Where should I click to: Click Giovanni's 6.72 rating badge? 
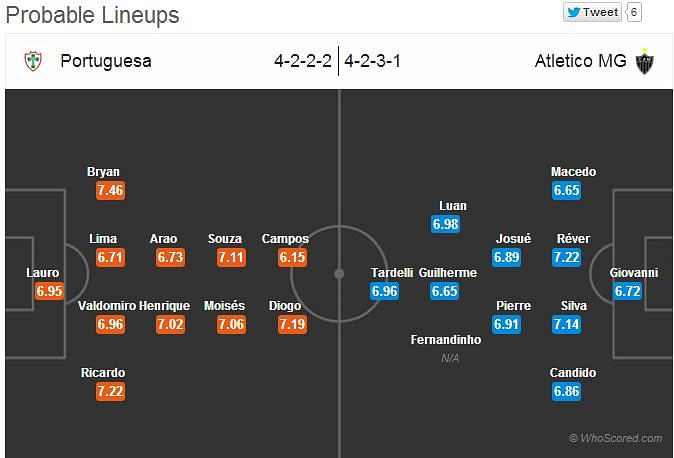coord(628,291)
